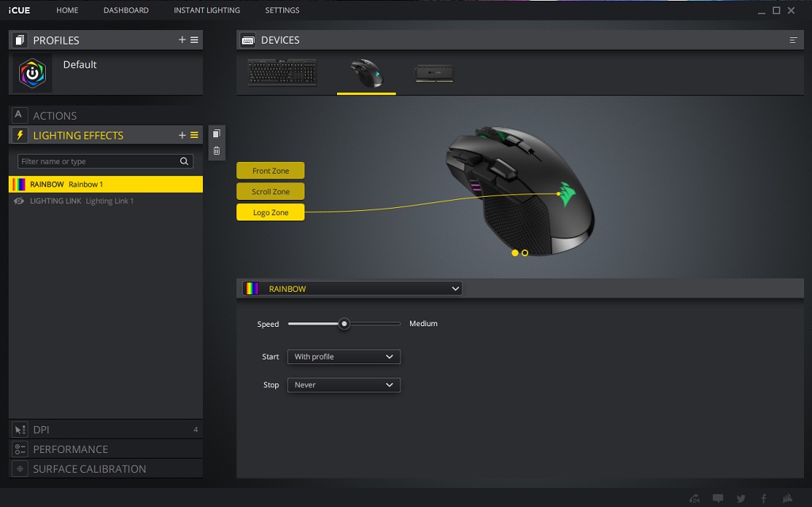Click the Actions A icon
This screenshot has width=812, height=507.
coord(19,114)
